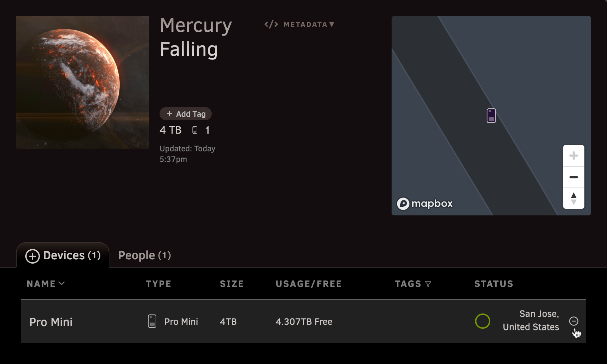Click the Mercury Falling planet thumbnail
This screenshot has width=607, height=364.
tap(82, 82)
